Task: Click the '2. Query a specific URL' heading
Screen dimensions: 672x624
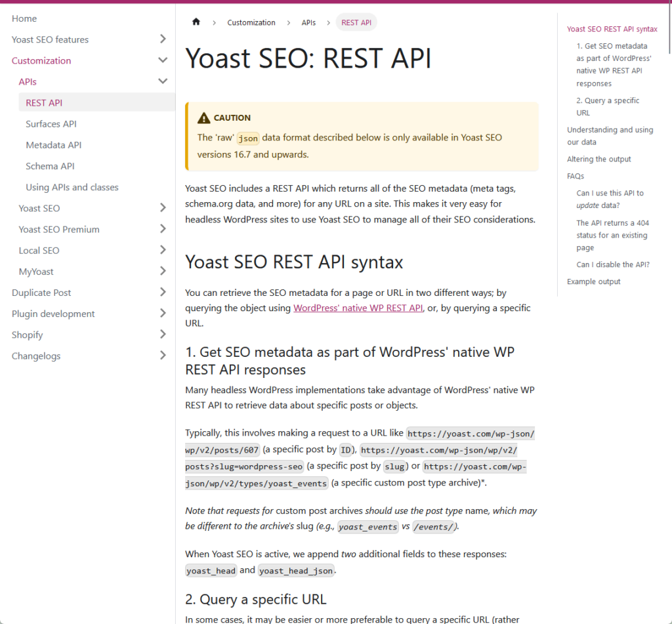Action: tap(255, 599)
